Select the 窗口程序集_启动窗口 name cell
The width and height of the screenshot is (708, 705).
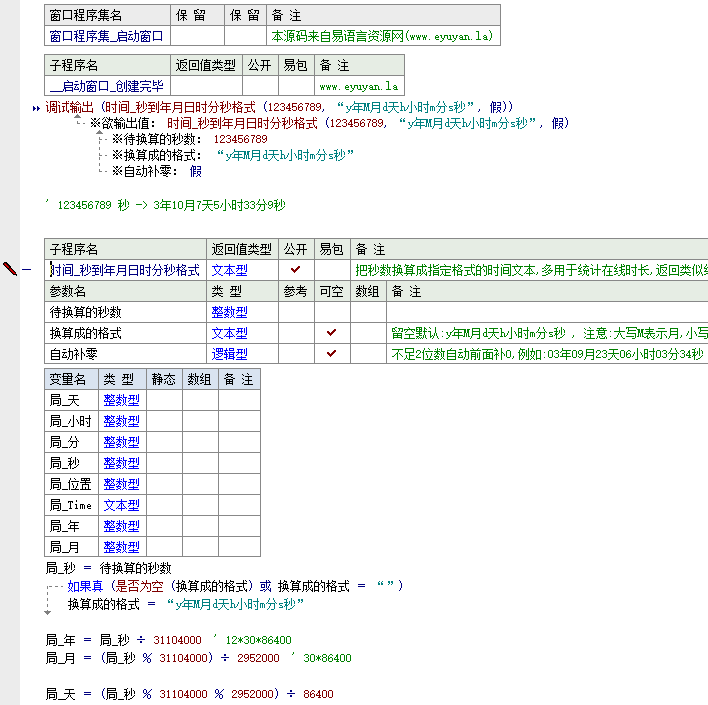pyautogui.click(x=107, y=36)
